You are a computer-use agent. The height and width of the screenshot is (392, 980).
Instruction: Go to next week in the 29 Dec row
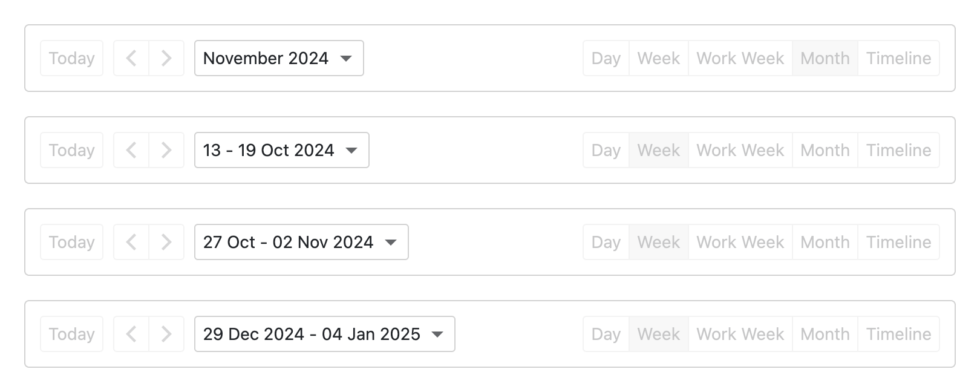coord(166,334)
